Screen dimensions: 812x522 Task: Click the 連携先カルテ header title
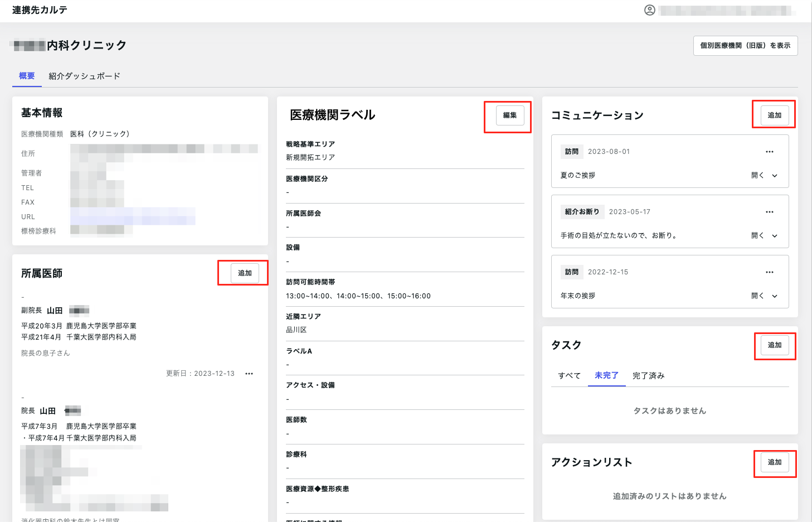(x=40, y=10)
